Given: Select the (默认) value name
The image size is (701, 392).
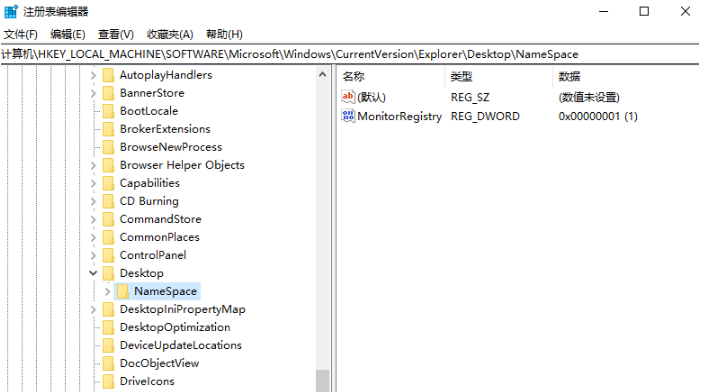Looking at the screenshot, I should (x=372, y=97).
